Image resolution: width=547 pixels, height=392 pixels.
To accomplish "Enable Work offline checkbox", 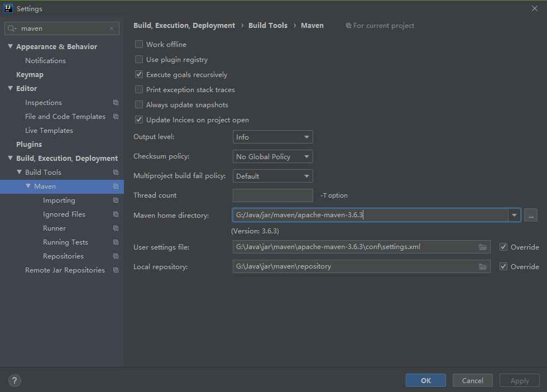I will (139, 44).
